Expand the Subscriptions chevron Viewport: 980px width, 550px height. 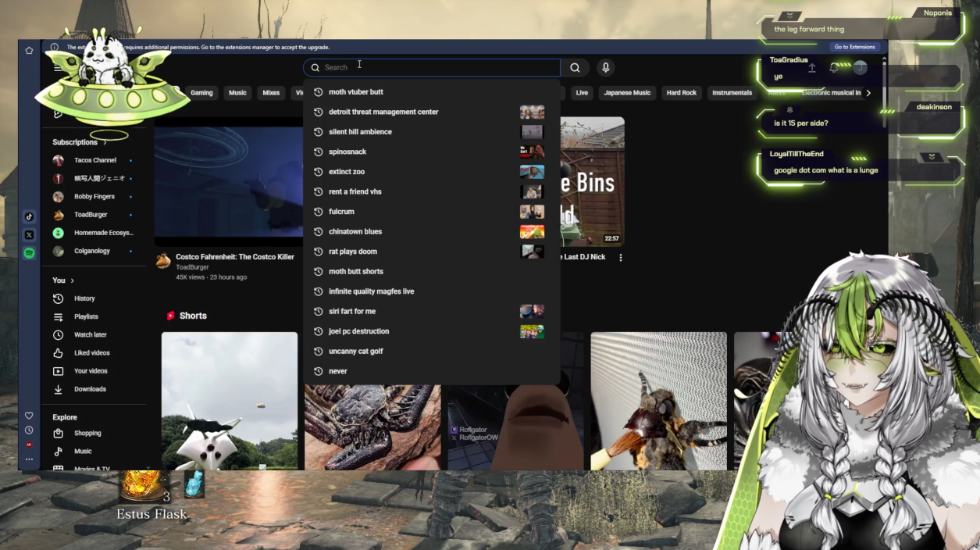coord(105,142)
